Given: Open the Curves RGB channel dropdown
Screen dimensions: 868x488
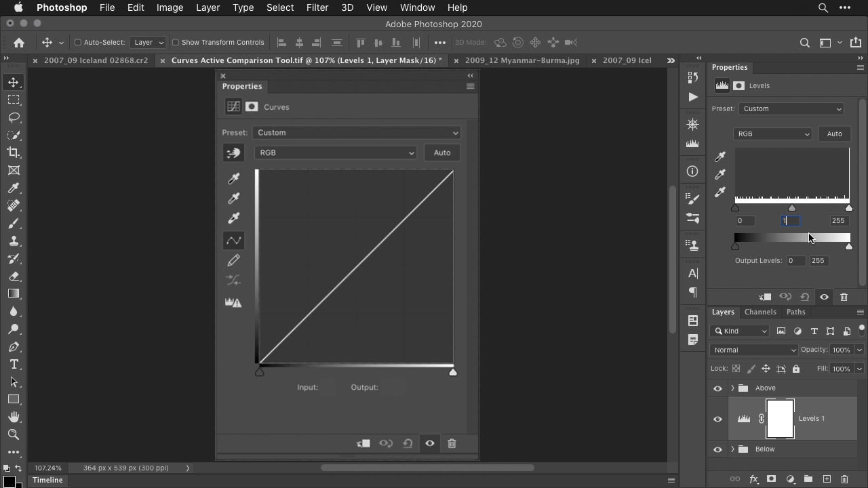Looking at the screenshot, I should [336, 152].
